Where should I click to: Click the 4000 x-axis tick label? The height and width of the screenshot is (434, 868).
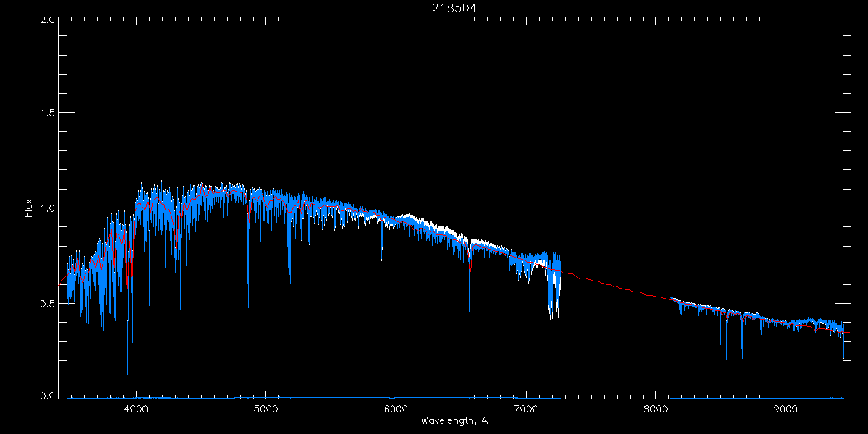pyautogui.click(x=136, y=408)
